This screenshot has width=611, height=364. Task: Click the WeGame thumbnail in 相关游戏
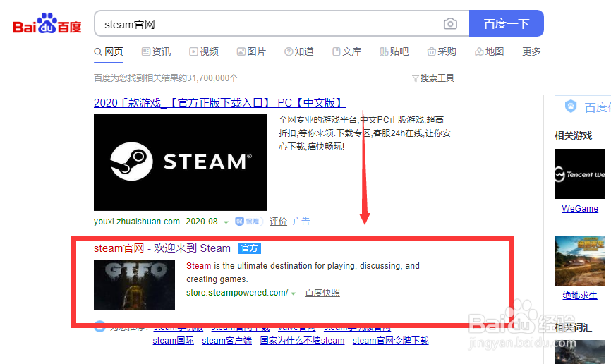(x=580, y=174)
